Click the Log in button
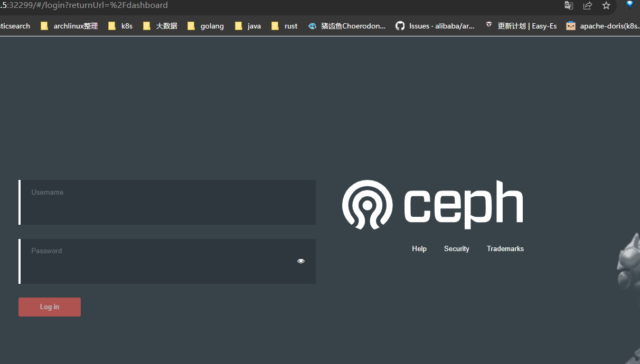Image resolution: width=640 pixels, height=364 pixels. coord(50,307)
